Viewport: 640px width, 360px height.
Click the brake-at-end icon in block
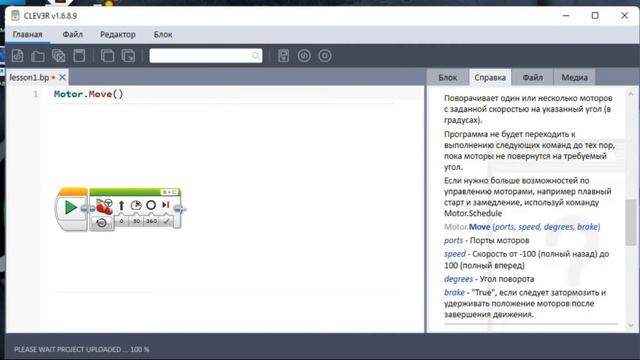point(165,205)
